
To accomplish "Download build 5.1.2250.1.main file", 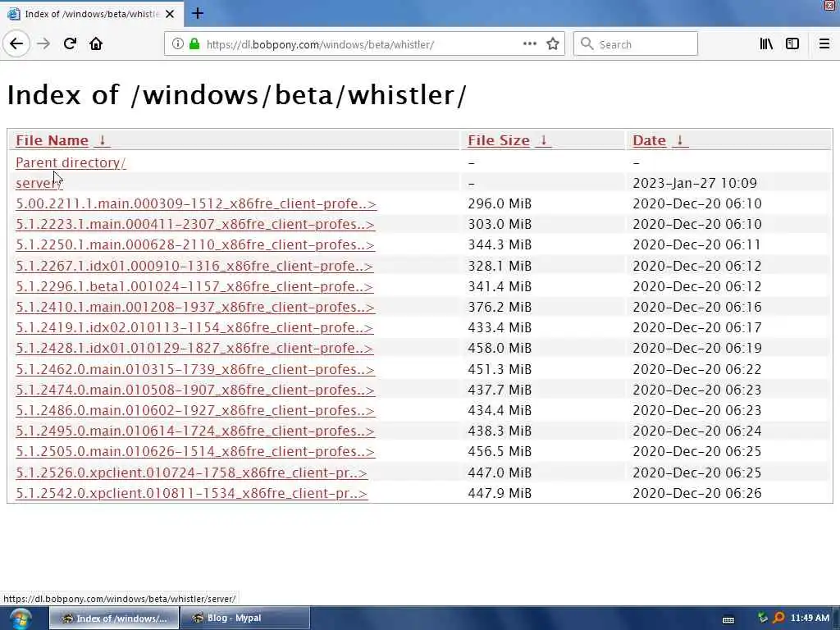I will coord(195,244).
